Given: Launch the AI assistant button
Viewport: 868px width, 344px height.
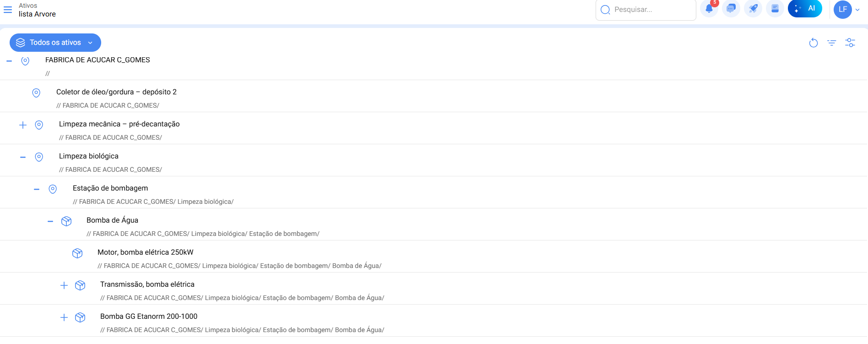Looking at the screenshot, I should pos(805,9).
